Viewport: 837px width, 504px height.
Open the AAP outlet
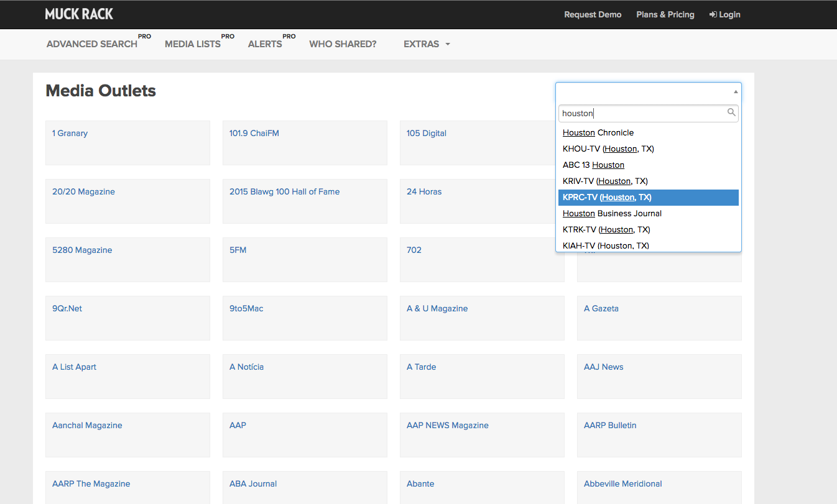238,425
